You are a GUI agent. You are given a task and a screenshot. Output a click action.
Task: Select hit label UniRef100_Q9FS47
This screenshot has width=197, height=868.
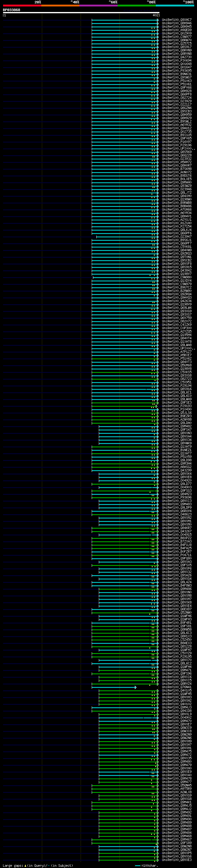pyautogui.click(x=177, y=430)
